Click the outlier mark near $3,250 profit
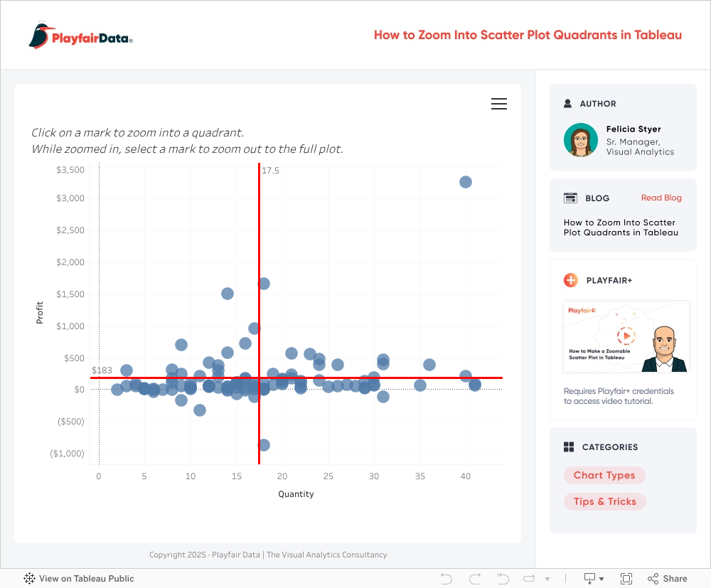 pos(466,182)
